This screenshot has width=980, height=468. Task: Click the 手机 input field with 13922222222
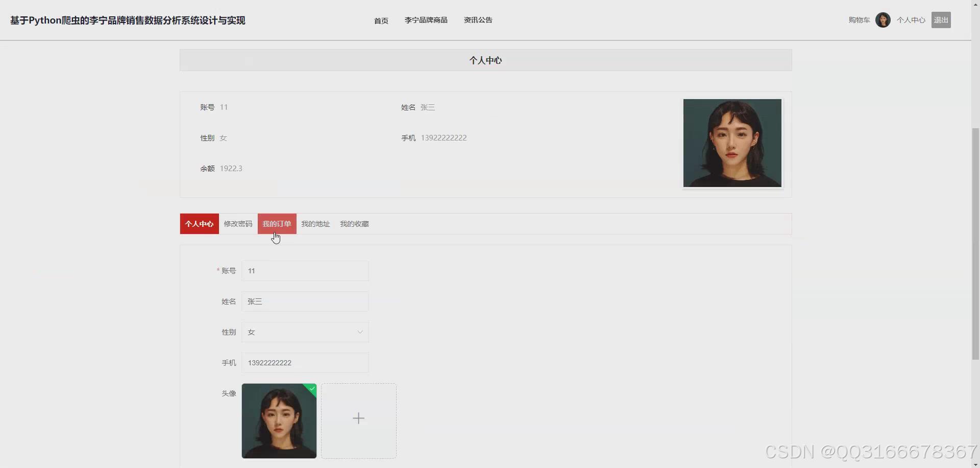(x=305, y=363)
